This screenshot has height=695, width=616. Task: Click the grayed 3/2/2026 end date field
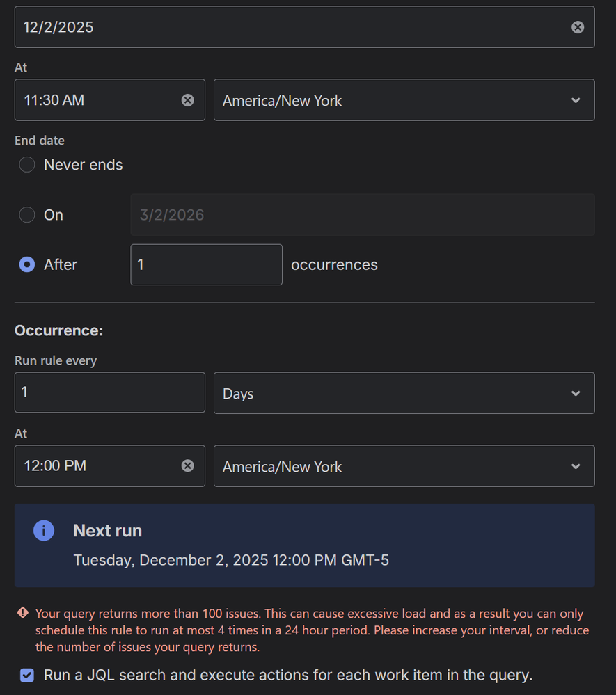(x=362, y=214)
